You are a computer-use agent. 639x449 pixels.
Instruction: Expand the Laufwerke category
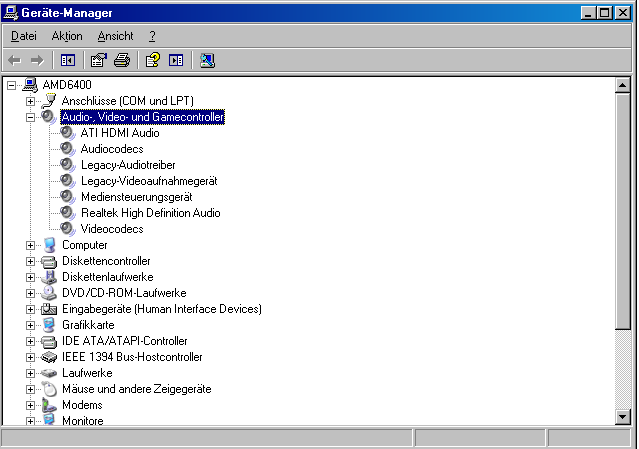coord(30,373)
